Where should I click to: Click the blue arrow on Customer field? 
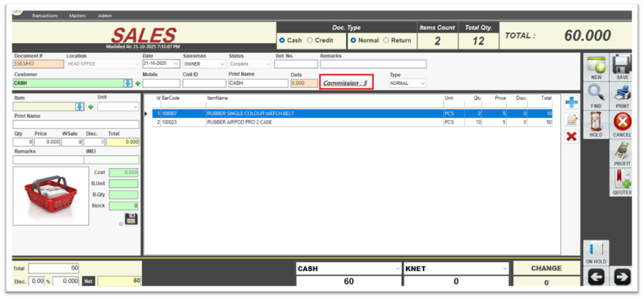pos(127,84)
